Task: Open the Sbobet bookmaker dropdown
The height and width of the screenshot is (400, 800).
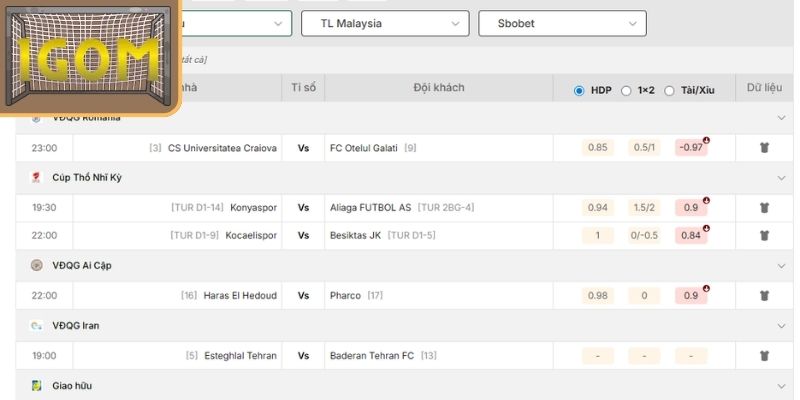Action: [562, 23]
